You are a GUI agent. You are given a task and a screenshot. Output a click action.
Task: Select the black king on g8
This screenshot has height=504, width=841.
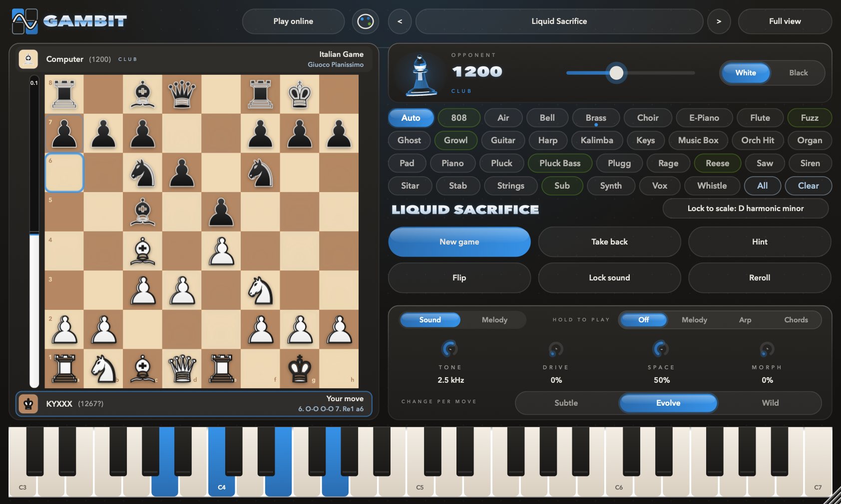pos(300,94)
